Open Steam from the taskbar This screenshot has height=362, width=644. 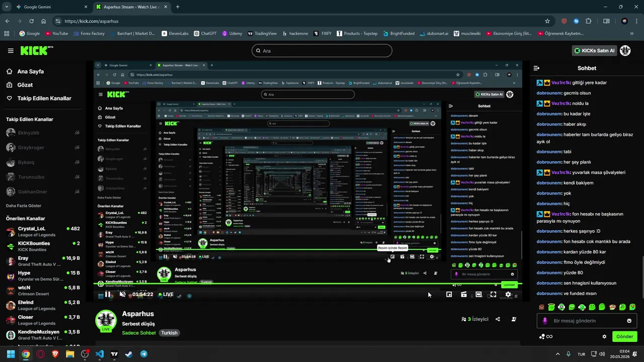click(129, 354)
